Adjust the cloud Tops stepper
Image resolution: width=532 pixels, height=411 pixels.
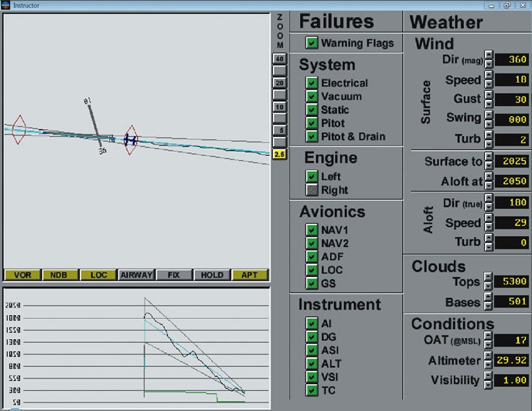coord(488,281)
